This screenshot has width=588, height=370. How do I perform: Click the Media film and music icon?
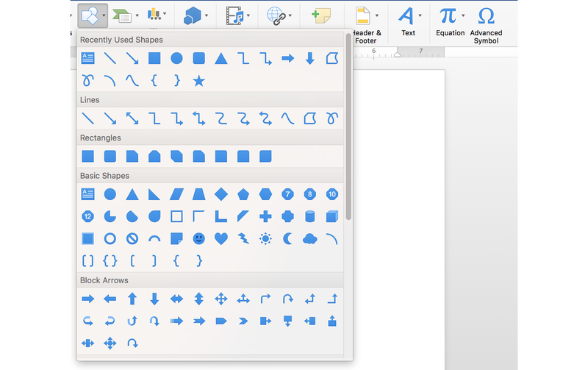click(234, 16)
